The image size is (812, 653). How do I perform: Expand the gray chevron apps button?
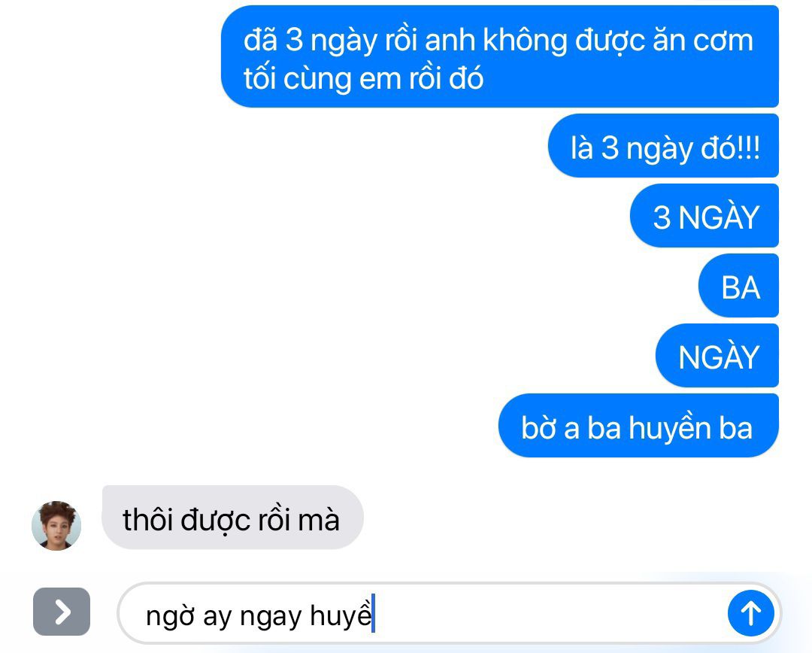point(62,612)
